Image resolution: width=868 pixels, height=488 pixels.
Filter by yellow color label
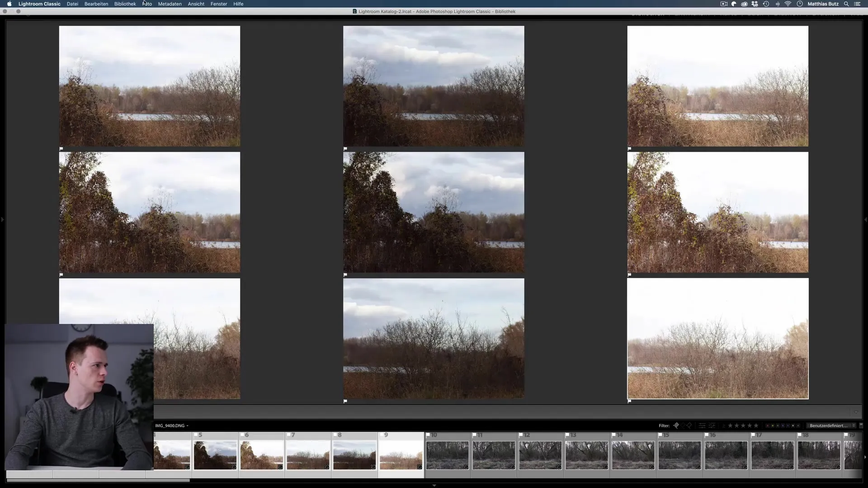click(x=773, y=426)
